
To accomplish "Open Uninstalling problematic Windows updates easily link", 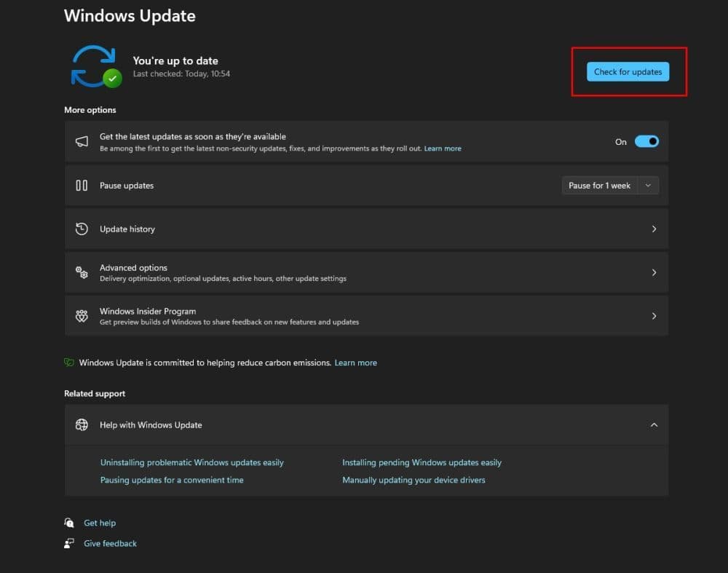I will (x=191, y=462).
